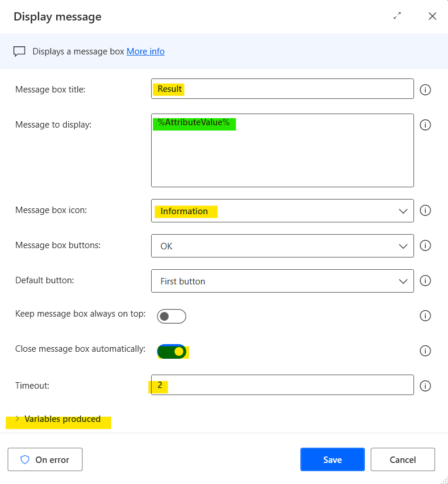Click info icon next to Message box title
The width and height of the screenshot is (448, 484).
(426, 90)
